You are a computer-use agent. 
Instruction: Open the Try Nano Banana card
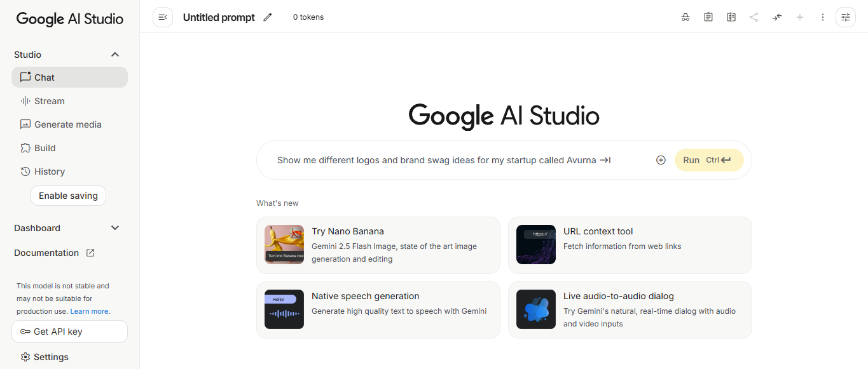pos(378,245)
